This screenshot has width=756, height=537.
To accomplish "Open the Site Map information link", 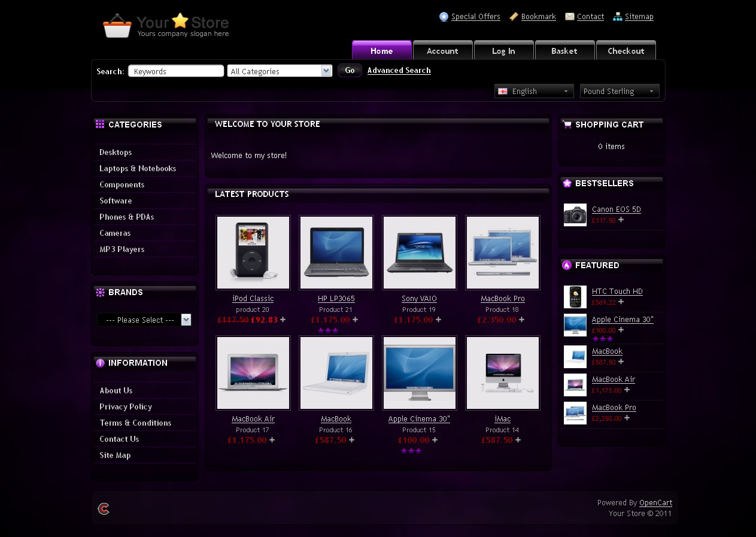I will (x=115, y=455).
